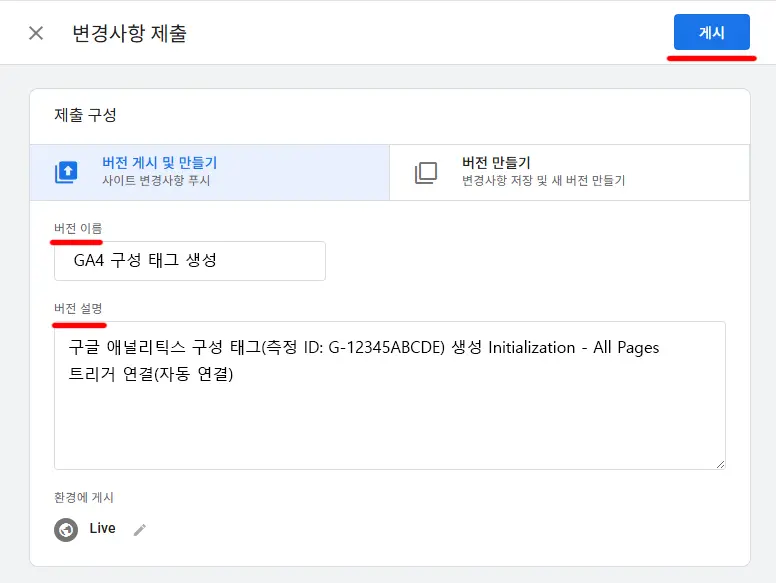Click the 버전 이름 label
Image resolution: width=776 pixels, height=583 pixels.
pos(78,228)
